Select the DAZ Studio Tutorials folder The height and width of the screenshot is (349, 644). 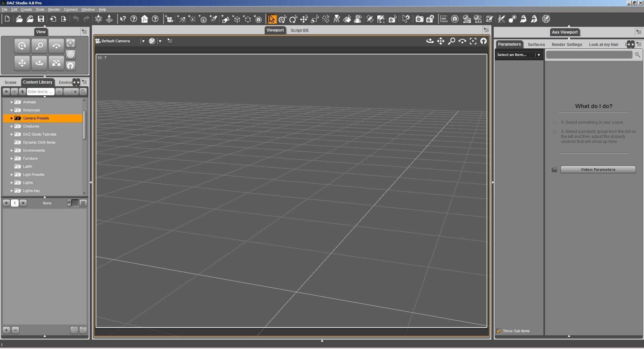(40, 134)
